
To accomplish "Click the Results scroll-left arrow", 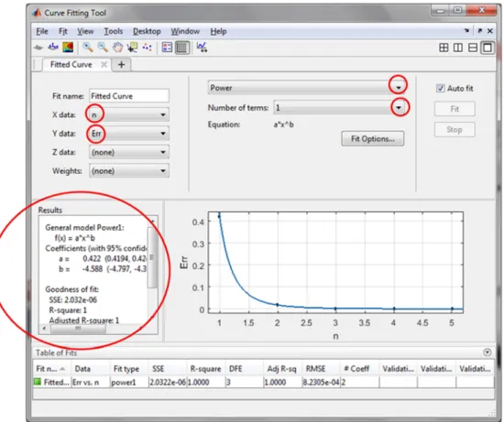I will coord(44,329).
